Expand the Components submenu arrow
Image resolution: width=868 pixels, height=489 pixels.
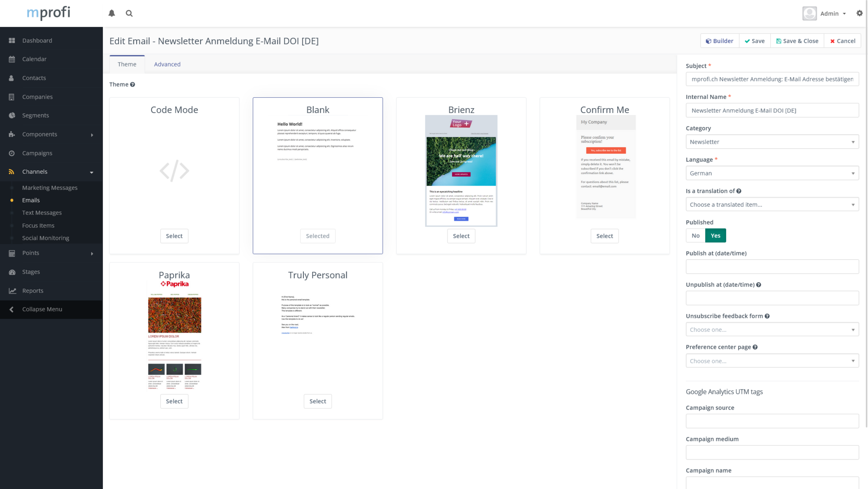pos(92,135)
